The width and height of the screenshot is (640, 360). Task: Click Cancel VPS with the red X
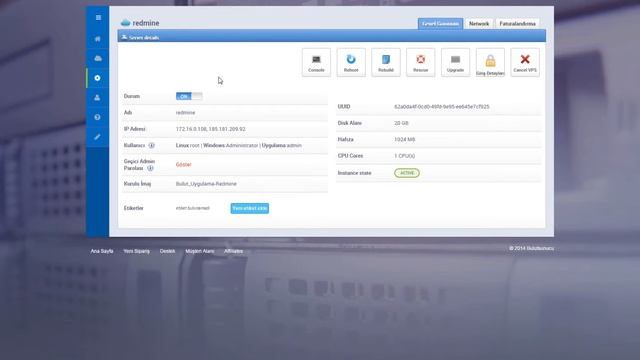click(x=525, y=62)
